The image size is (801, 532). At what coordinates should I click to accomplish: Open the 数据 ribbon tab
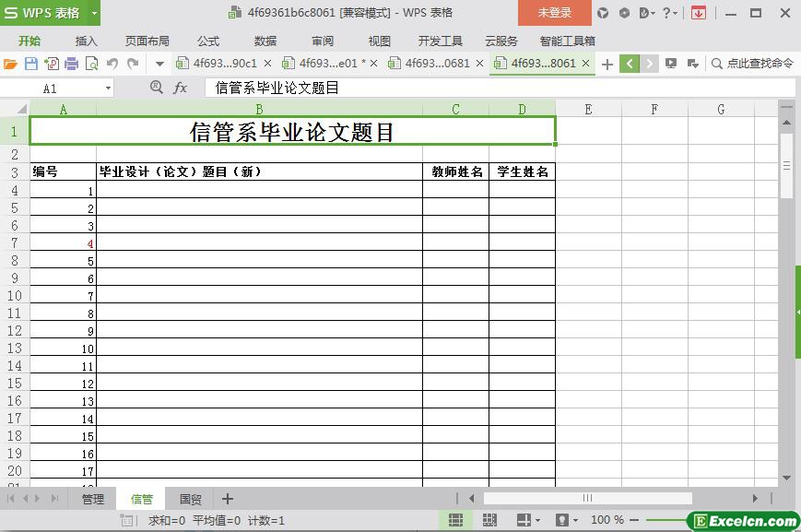(x=265, y=41)
